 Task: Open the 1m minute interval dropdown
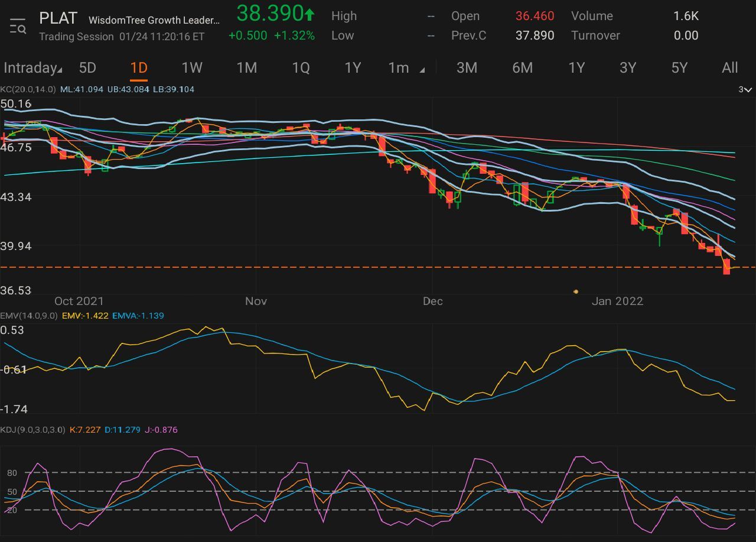pos(406,68)
